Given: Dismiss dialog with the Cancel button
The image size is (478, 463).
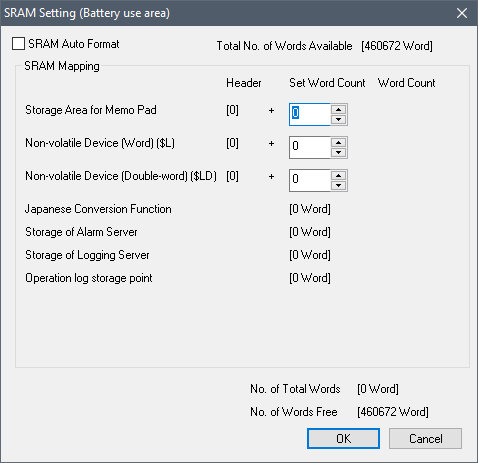Looking at the screenshot, I should (425, 439).
